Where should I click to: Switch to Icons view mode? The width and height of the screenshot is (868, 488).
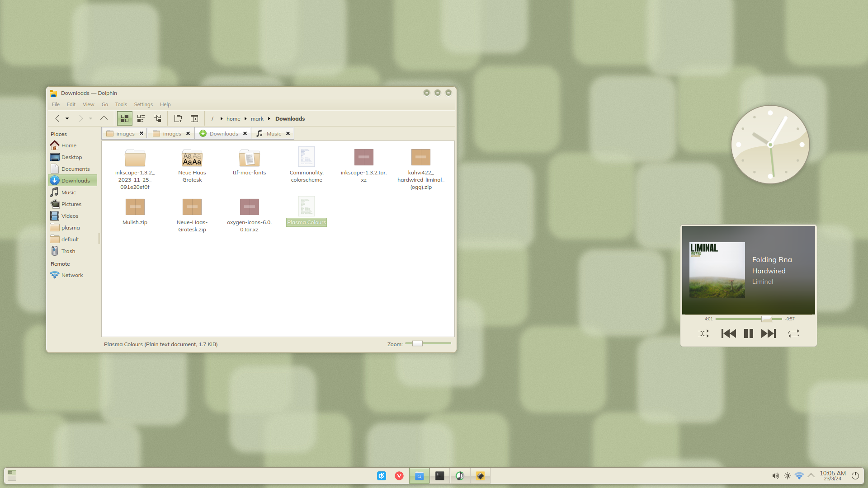125,118
